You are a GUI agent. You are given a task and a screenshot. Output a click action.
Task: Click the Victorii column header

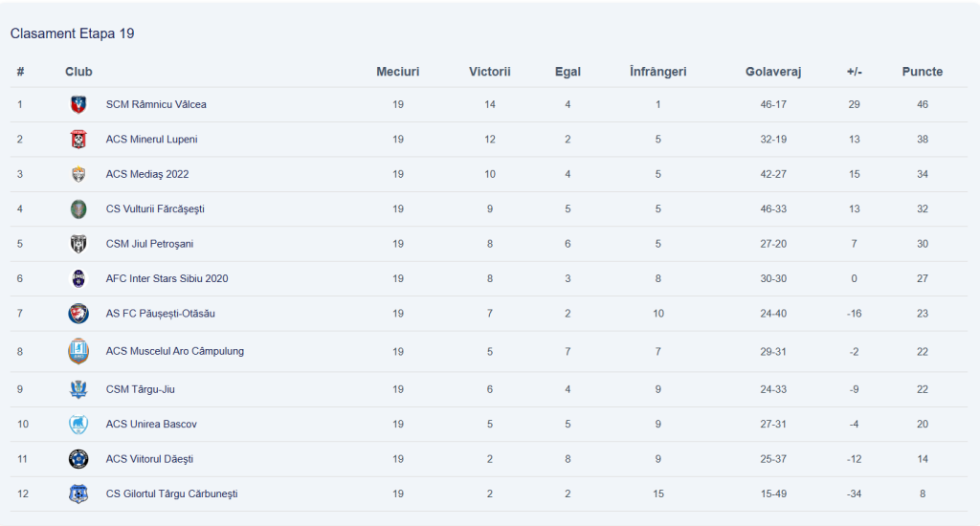point(490,72)
